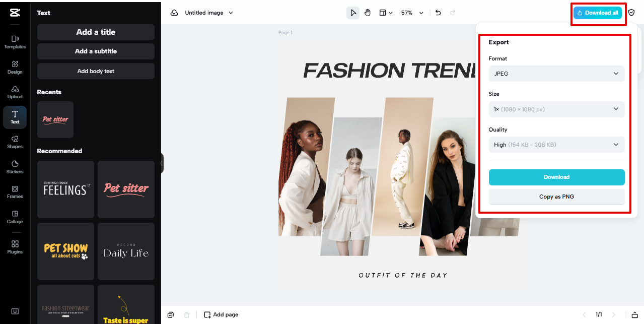Click Add a title text option

(x=96, y=32)
